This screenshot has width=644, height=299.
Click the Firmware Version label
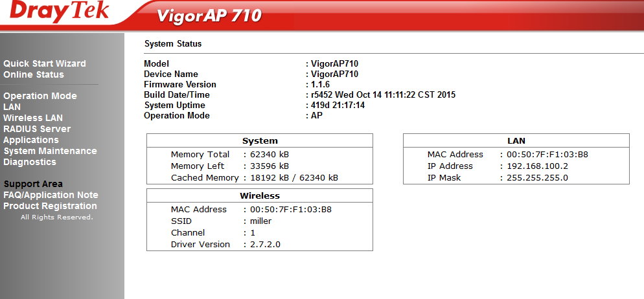[x=180, y=85]
